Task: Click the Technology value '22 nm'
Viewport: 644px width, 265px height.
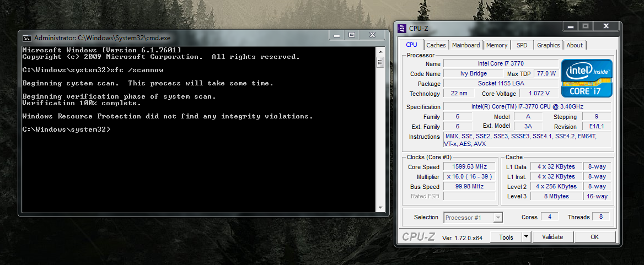Action: click(459, 93)
